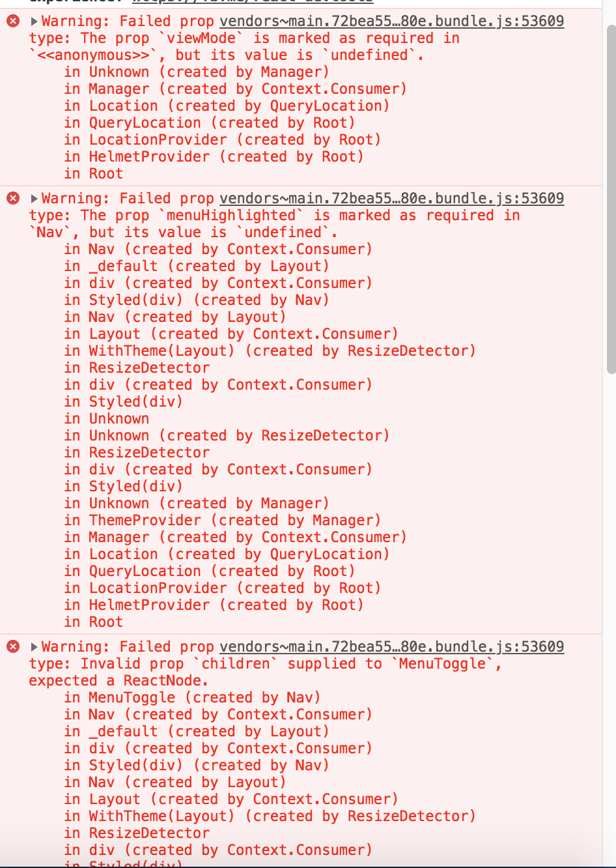
Task: Click the warning triangle of the Nav prop message
Action: click(x=33, y=198)
